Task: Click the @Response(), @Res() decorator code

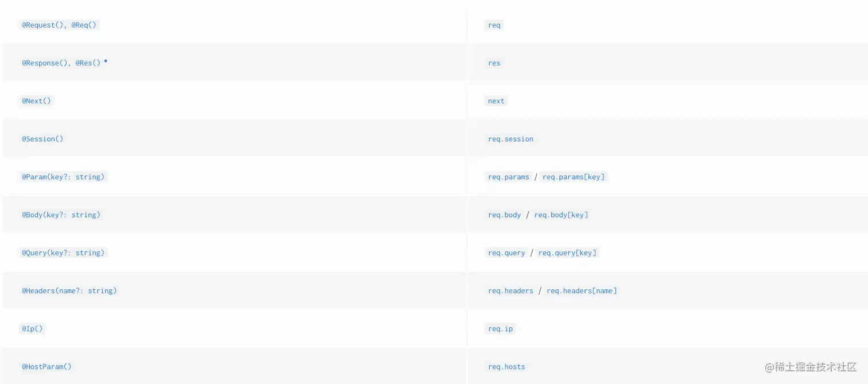Action: point(61,63)
